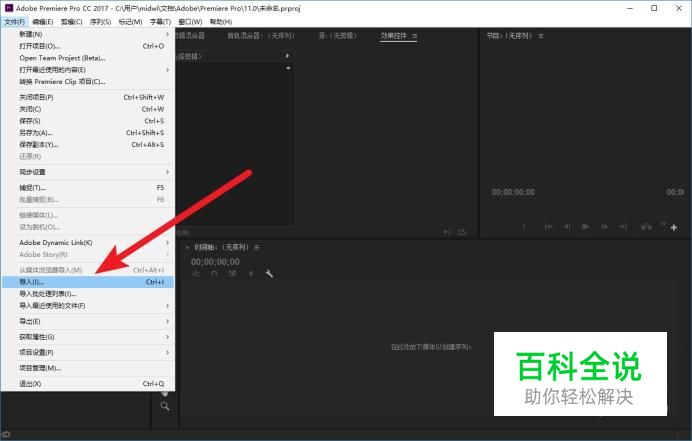Click timeline timecode 00;00;00;00
Screen dimensions: 692x441
[215, 262]
